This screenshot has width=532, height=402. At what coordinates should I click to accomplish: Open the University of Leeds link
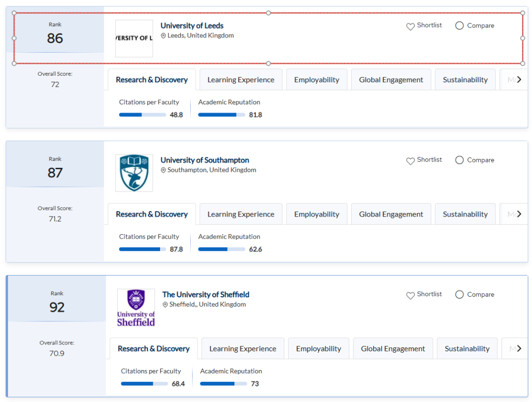click(192, 26)
